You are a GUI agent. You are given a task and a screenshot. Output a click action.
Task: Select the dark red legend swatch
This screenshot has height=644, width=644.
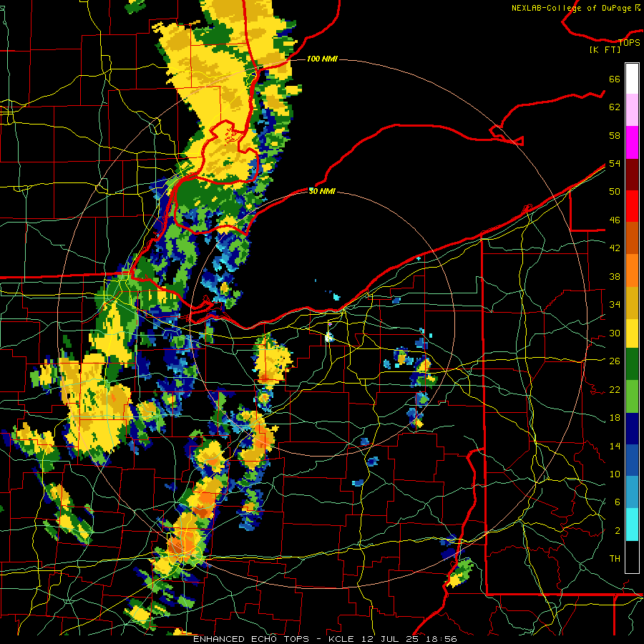[x=632, y=174]
